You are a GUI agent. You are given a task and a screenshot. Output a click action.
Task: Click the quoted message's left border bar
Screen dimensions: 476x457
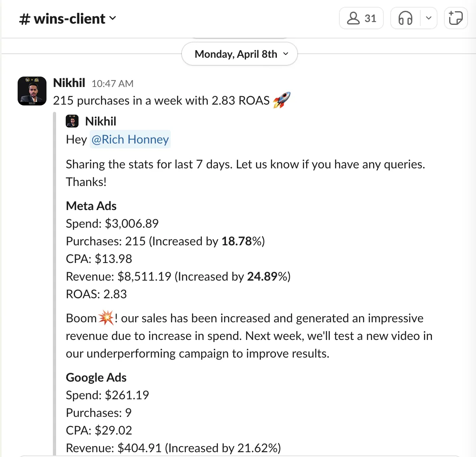(x=54, y=283)
